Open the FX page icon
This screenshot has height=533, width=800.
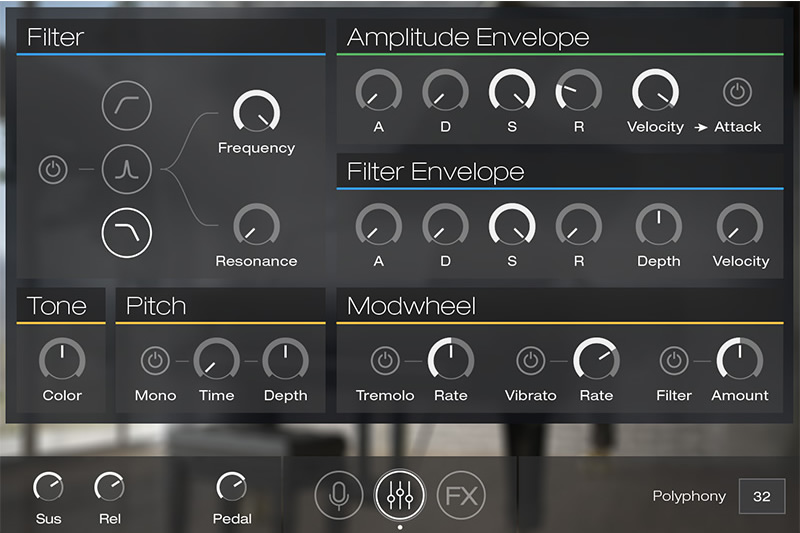pos(461,495)
